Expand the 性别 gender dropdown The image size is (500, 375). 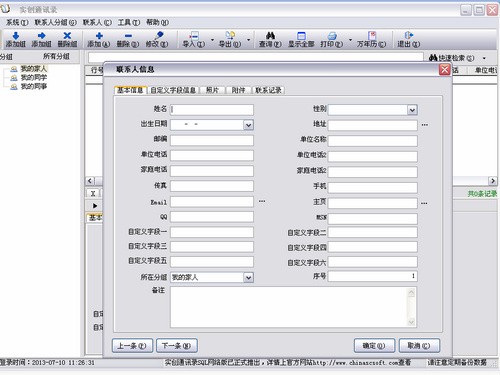pyautogui.click(x=412, y=110)
